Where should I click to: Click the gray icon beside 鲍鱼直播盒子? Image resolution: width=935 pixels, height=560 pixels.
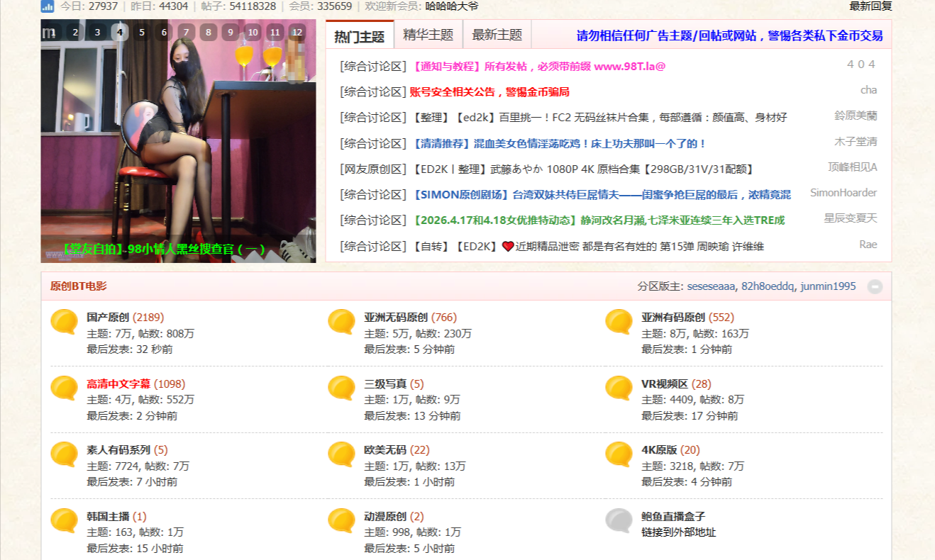[x=619, y=520]
